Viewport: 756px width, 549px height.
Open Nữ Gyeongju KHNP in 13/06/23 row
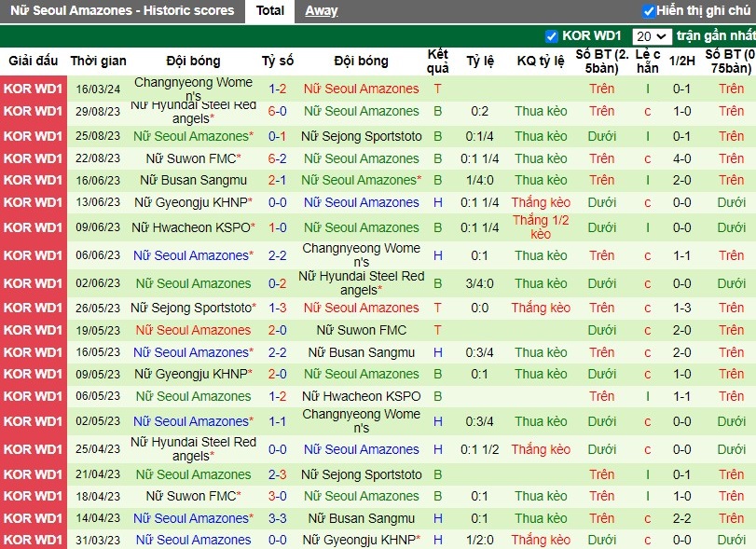193,202
